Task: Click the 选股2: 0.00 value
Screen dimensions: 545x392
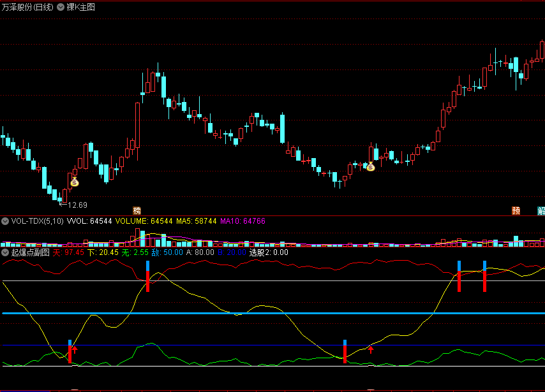Action: (269, 252)
